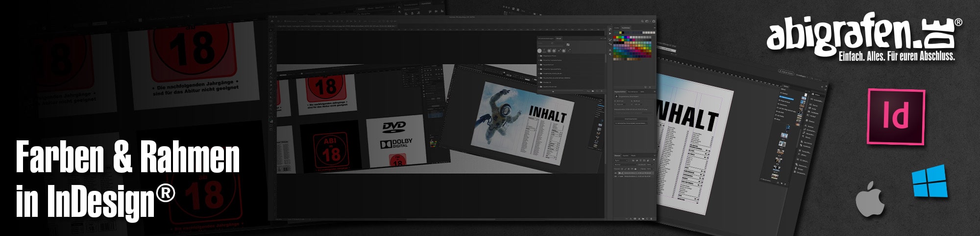Switch to the Kanäle tab
The width and height of the screenshot is (980, 236).
626,155
